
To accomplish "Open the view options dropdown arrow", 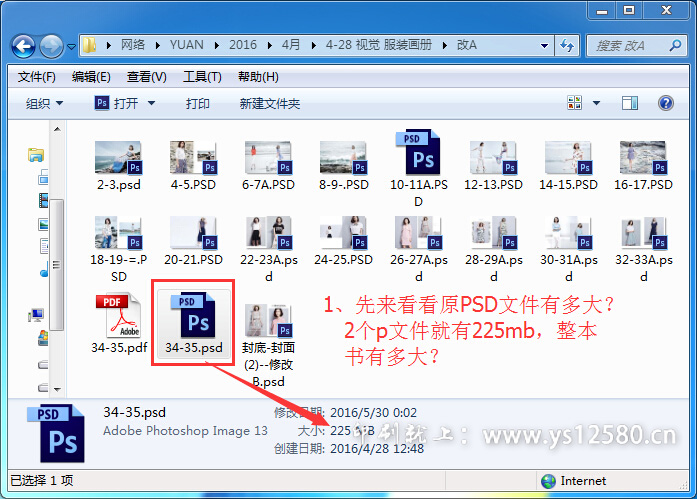I will tap(595, 103).
